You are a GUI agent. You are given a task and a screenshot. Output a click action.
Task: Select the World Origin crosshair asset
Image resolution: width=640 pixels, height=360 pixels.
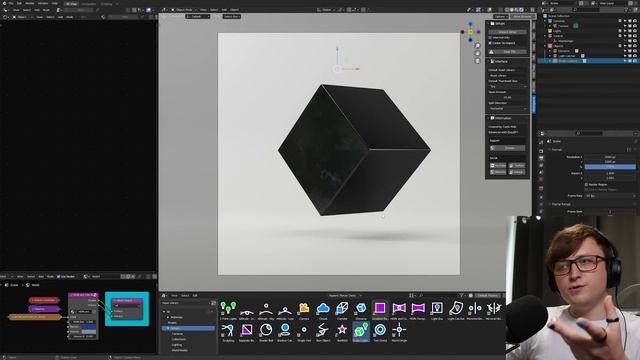pos(399,331)
